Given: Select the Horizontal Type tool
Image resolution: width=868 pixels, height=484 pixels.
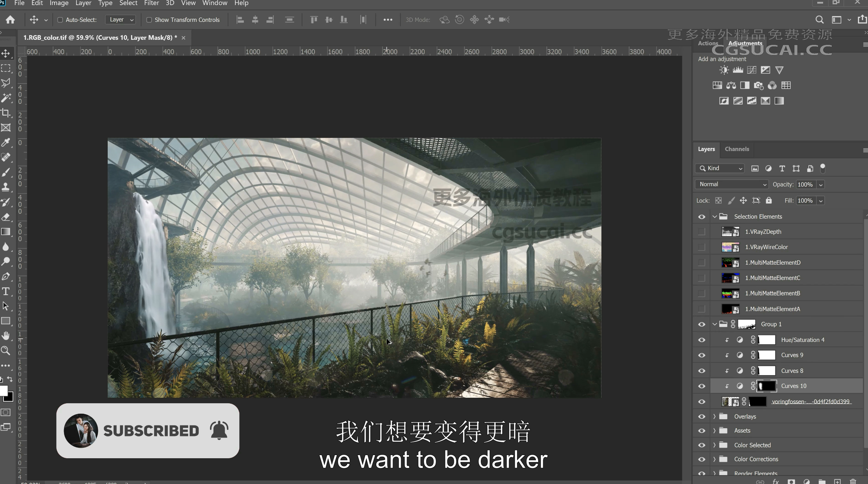Looking at the screenshot, I should tap(6, 291).
